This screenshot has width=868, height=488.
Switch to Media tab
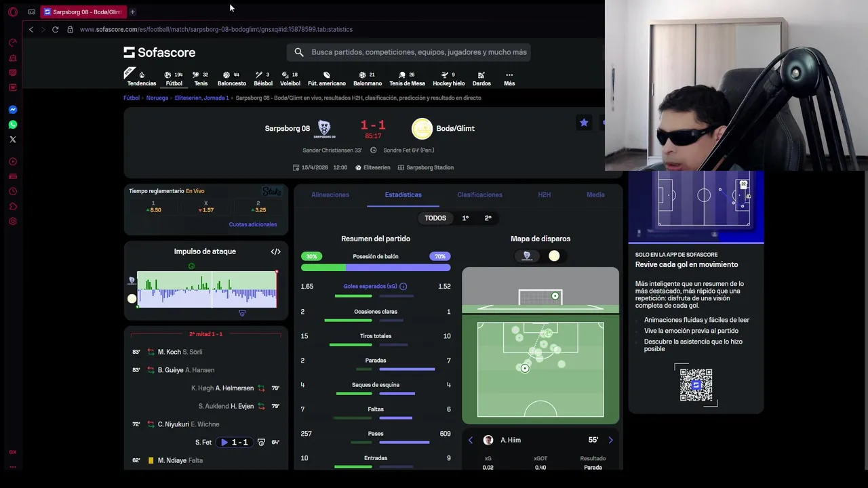(x=595, y=195)
